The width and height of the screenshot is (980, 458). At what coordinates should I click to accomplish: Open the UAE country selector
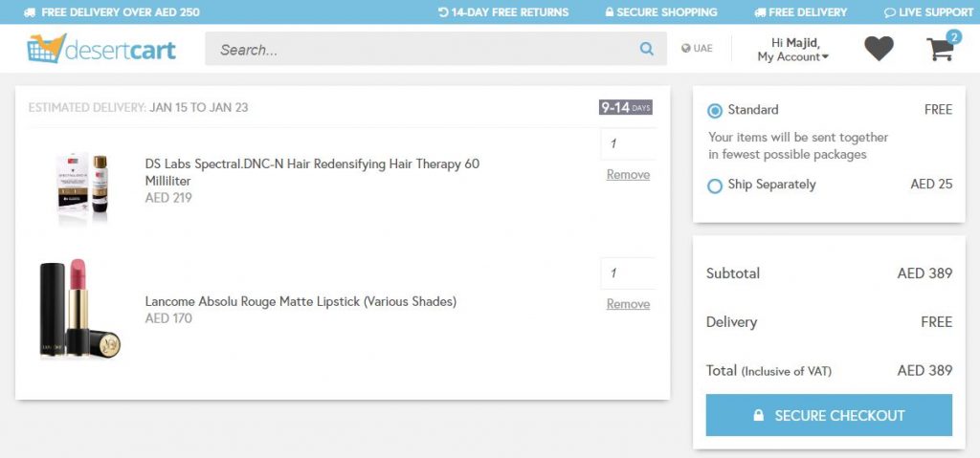coord(697,48)
